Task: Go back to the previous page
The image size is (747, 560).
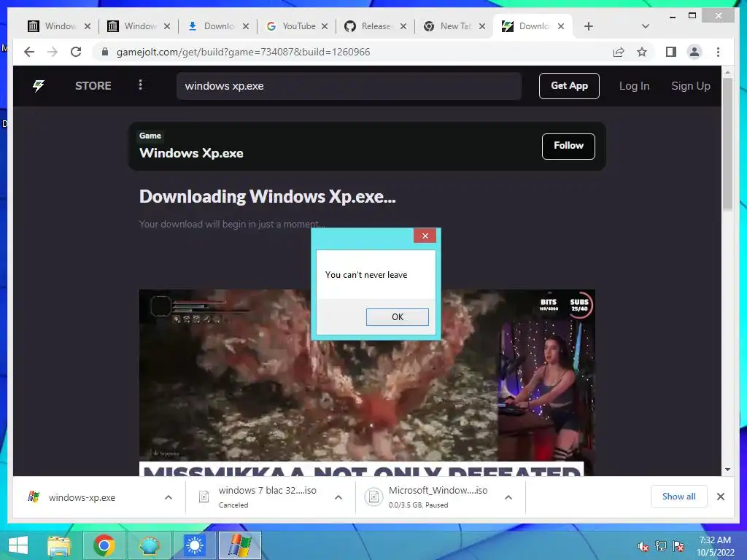Action: pos(29,52)
